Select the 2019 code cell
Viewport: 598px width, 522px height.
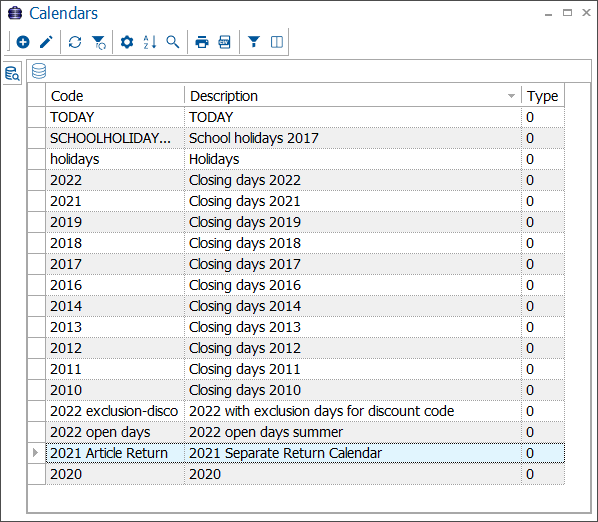[115, 222]
